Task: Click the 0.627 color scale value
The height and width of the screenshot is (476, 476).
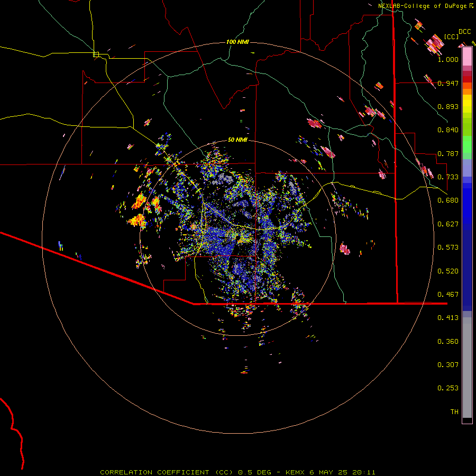Action: (x=448, y=224)
